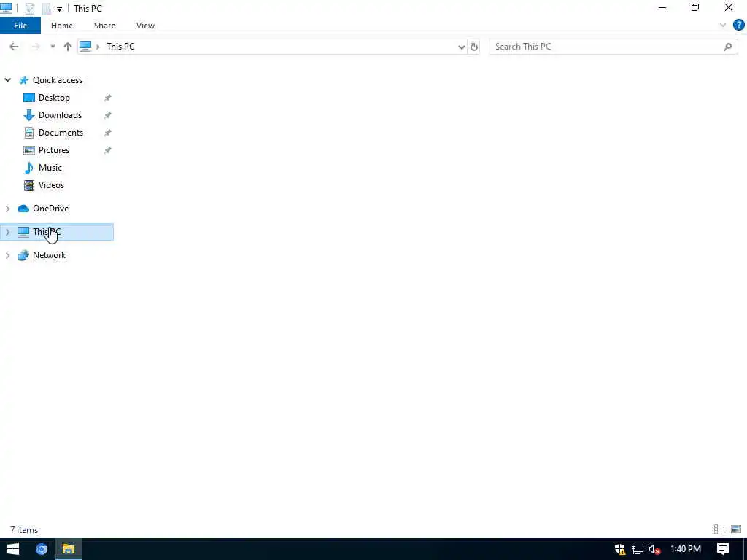Open the Customize Quick Access Toolbar dropdown
Screen dimensions: 747x560
pos(59,9)
